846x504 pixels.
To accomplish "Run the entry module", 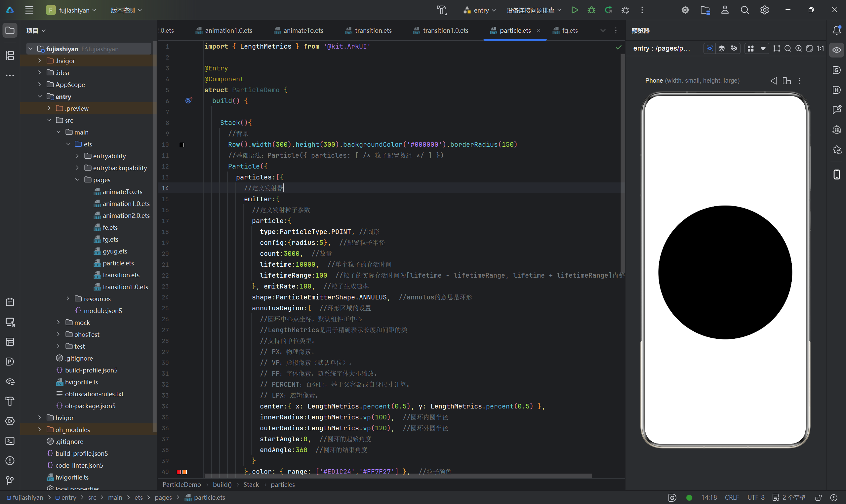I will point(574,10).
